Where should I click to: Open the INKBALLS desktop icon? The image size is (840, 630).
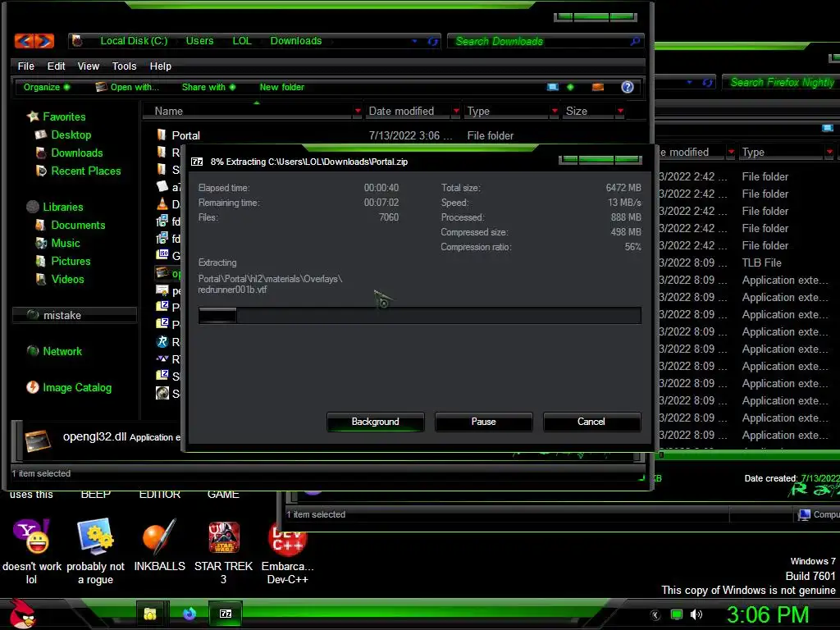tap(159, 546)
